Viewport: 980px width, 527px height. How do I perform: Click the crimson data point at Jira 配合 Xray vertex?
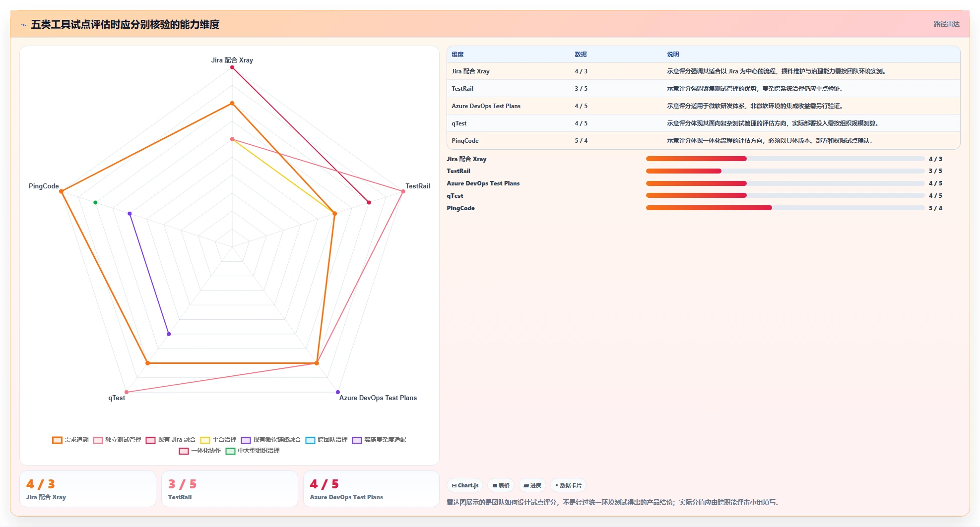pyautogui.click(x=232, y=67)
